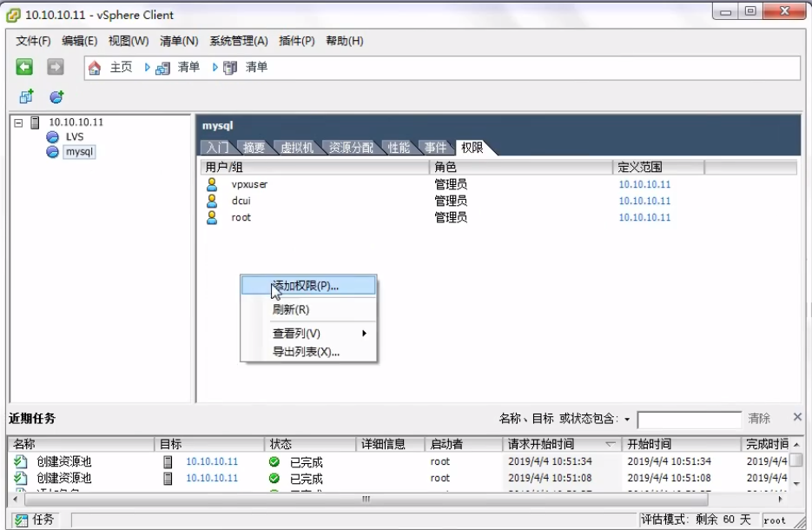Switch to the 虚拟机 tab
The width and height of the screenshot is (812, 530).
click(x=297, y=148)
